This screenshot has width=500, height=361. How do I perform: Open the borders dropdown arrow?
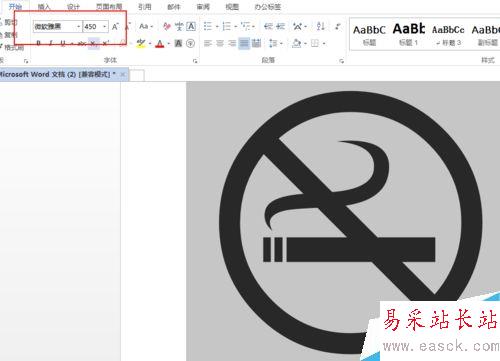[x=324, y=43]
